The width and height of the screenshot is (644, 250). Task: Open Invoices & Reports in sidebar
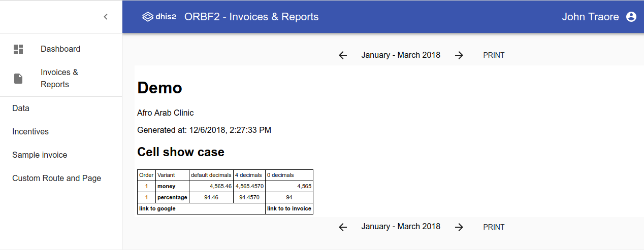coord(61,79)
